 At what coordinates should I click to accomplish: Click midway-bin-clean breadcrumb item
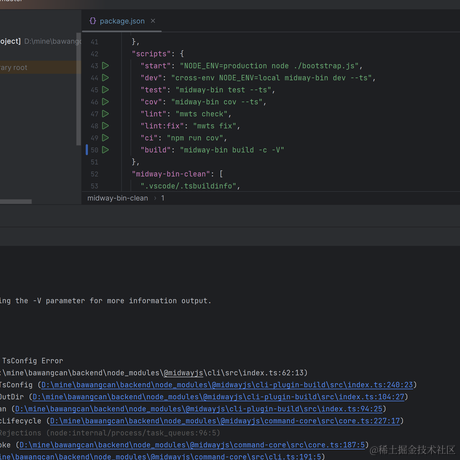[118, 198]
